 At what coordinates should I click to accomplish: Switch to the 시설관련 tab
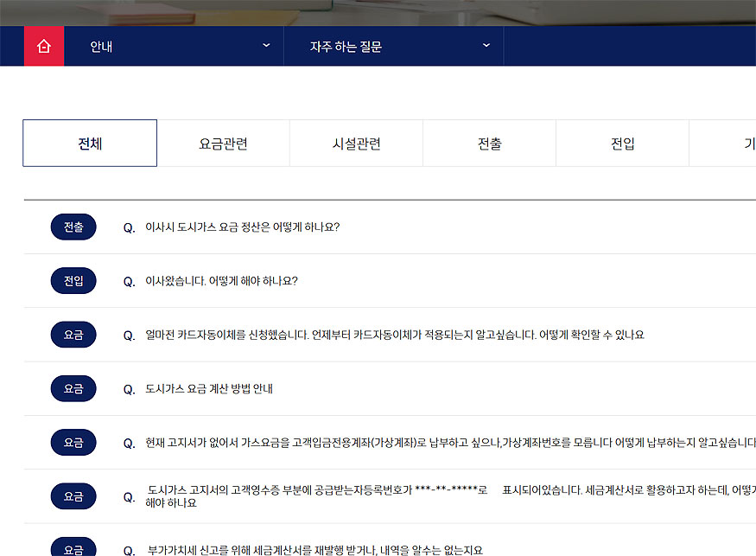click(356, 144)
